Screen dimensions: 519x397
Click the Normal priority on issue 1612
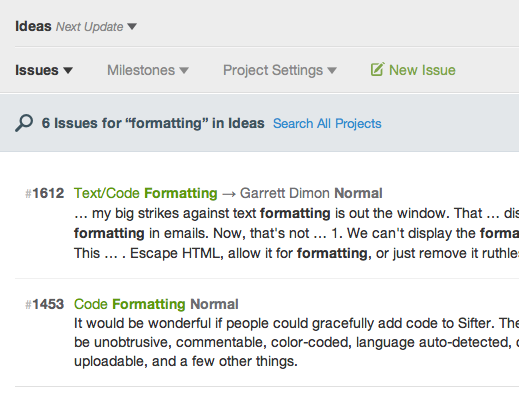point(358,193)
